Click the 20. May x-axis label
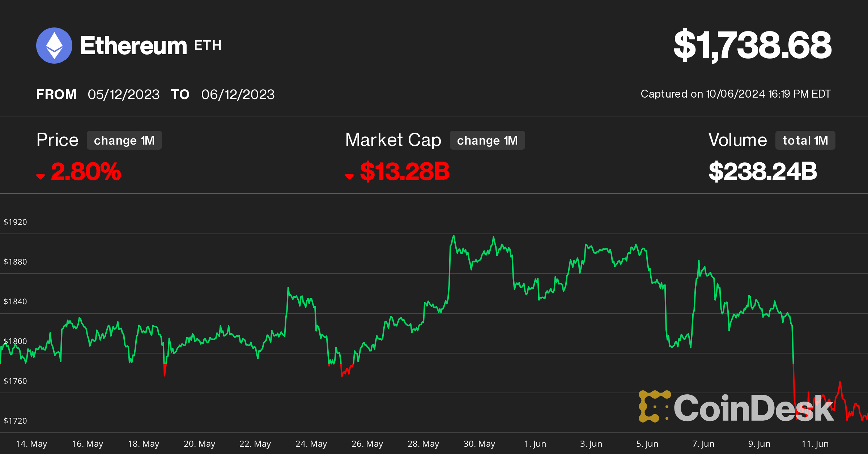Viewport: 868px width, 454px height. 200,444
